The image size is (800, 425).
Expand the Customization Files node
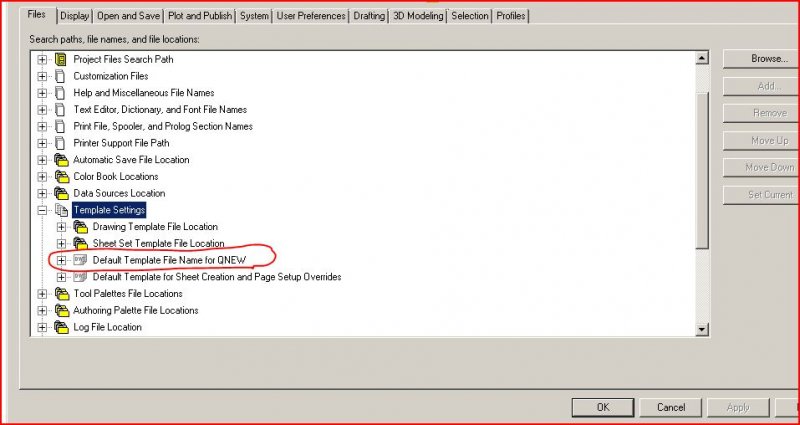point(42,77)
